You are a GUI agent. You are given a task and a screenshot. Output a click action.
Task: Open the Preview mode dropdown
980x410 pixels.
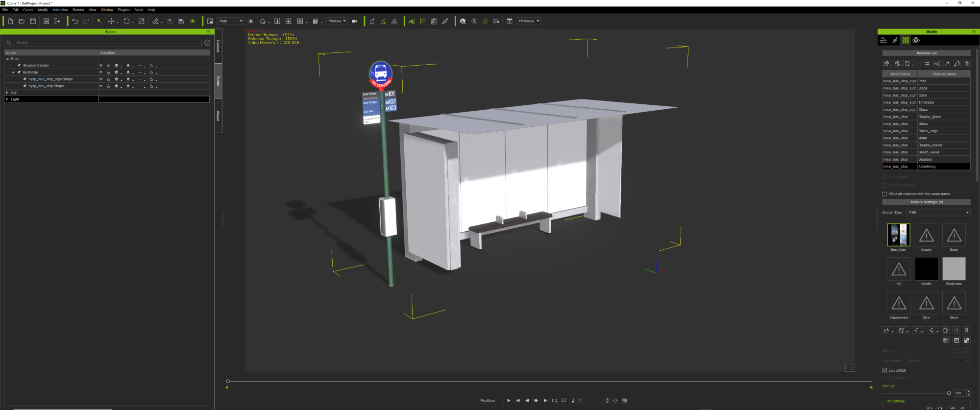point(337,21)
